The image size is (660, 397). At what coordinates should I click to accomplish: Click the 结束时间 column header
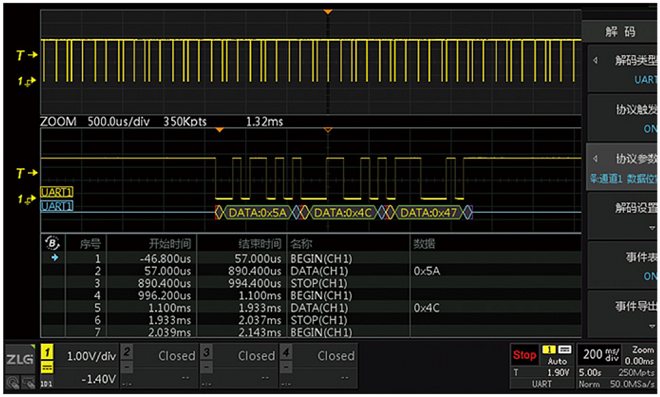(259, 244)
